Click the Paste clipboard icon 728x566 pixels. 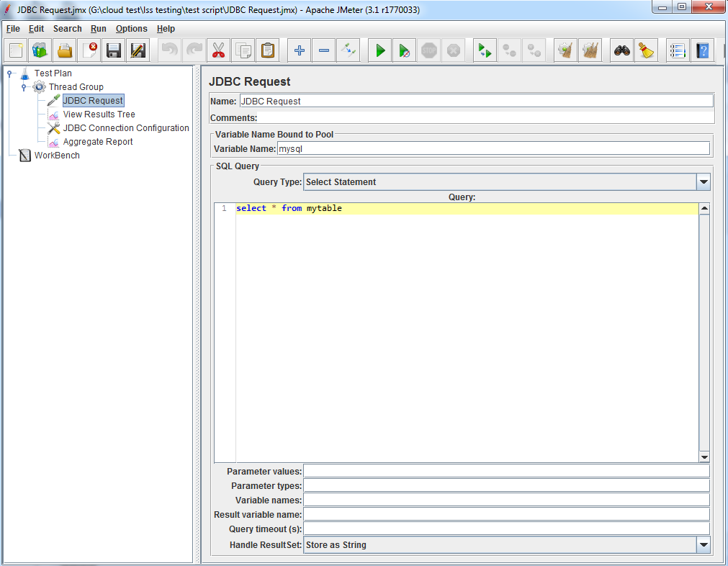268,50
